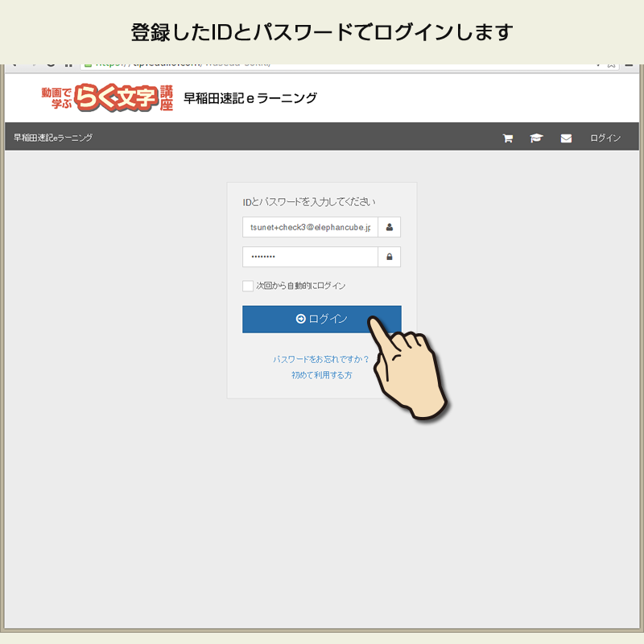Enable 次回から自動的にログイン checkbox
Image resolution: width=644 pixels, height=644 pixels.
pyautogui.click(x=248, y=286)
